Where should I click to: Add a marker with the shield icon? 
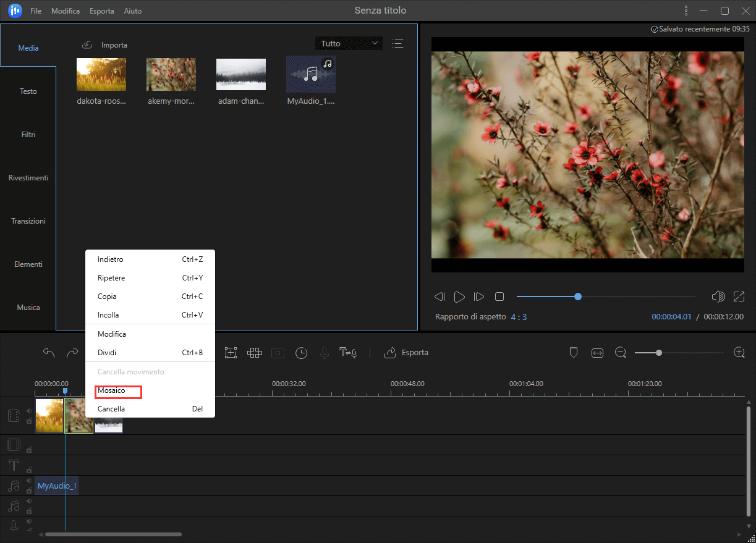click(x=573, y=353)
